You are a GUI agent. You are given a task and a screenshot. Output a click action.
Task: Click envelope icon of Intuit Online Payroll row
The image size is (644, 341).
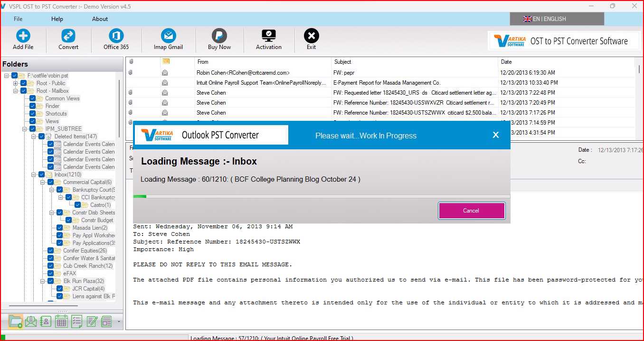[165, 83]
